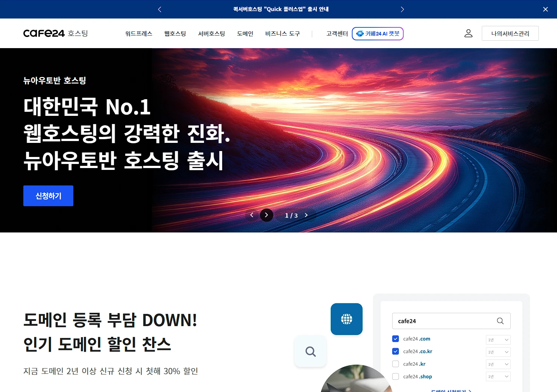Show previous hero slide with left arrow
This screenshot has width=557, height=392.
click(x=252, y=215)
